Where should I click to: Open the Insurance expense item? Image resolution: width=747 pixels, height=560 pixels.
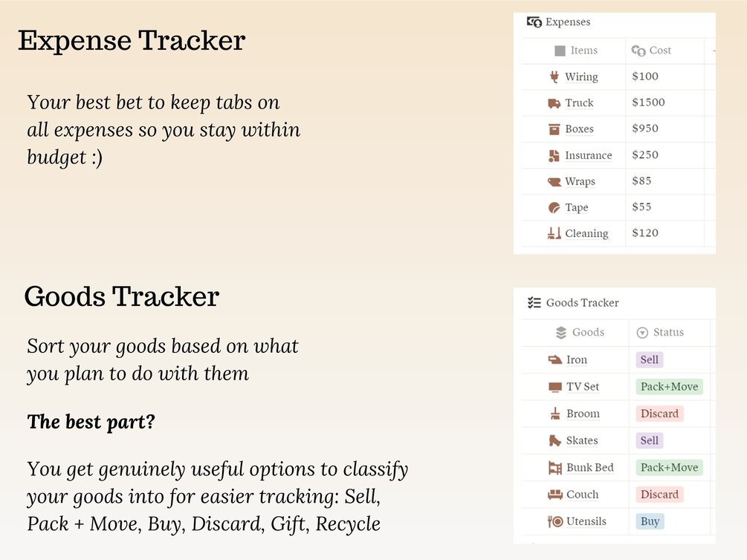pos(588,155)
